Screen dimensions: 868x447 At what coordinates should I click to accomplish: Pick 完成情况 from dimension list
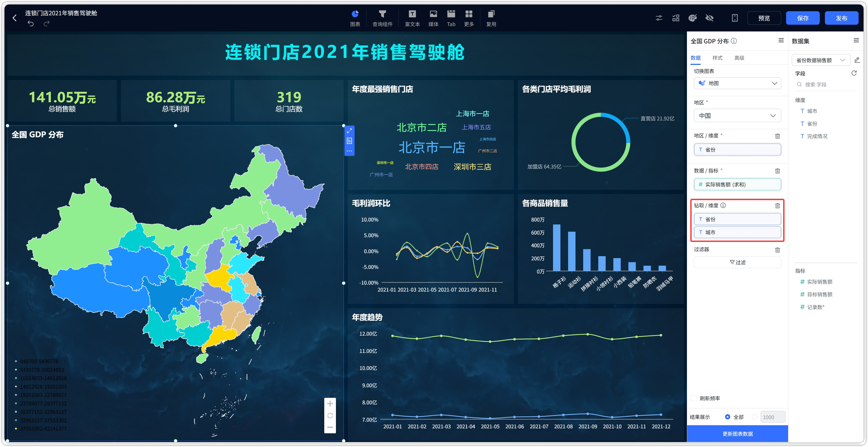tap(817, 136)
